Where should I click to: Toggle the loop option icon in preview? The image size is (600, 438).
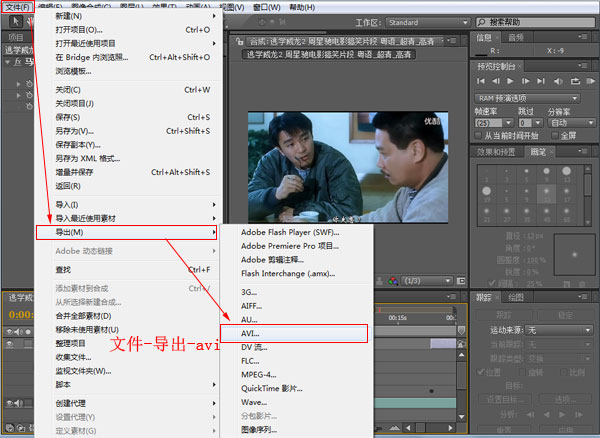coord(575,81)
